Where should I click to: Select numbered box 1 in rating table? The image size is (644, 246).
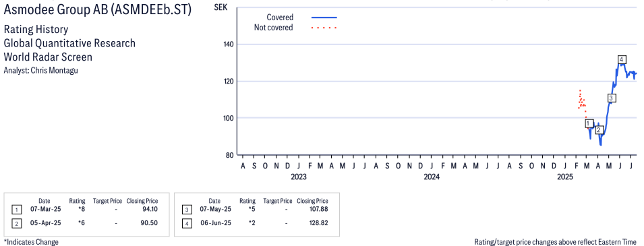coord(16,210)
